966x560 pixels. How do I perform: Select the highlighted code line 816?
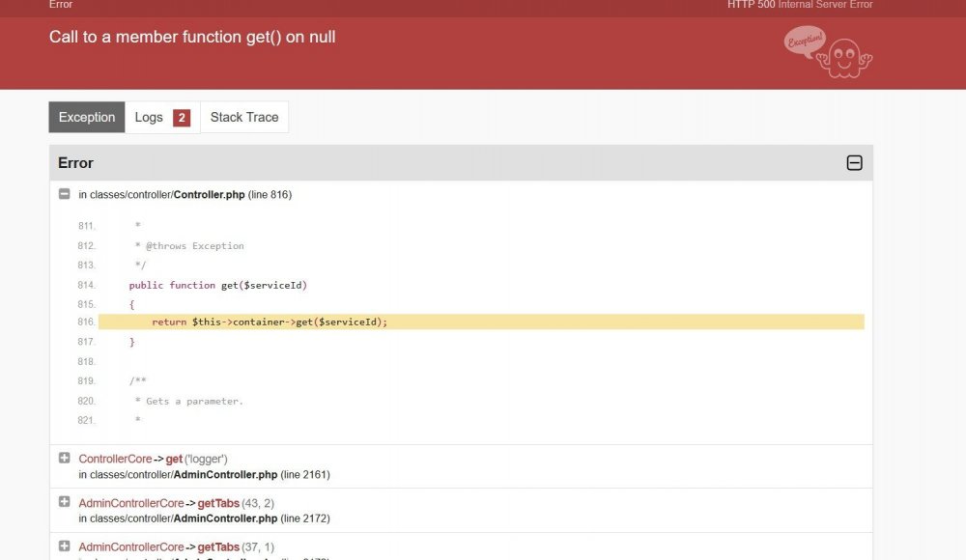click(481, 322)
